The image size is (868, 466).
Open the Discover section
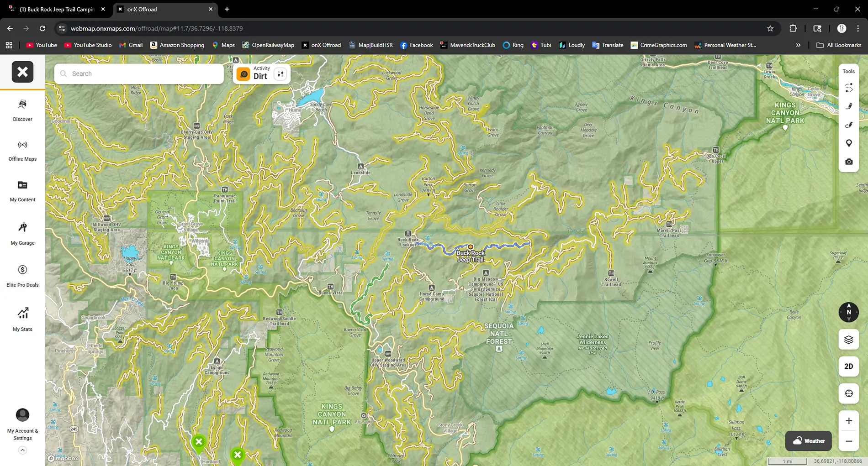tap(22, 110)
